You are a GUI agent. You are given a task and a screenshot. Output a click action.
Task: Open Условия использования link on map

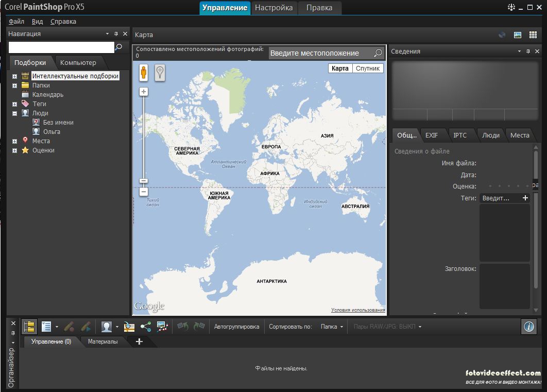(358, 310)
